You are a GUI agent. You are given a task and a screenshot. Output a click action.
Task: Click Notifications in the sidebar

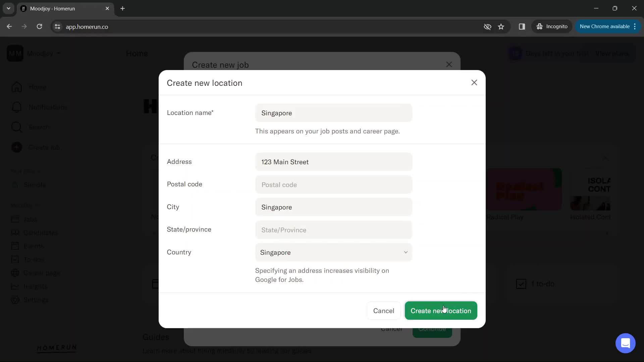click(x=48, y=107)
